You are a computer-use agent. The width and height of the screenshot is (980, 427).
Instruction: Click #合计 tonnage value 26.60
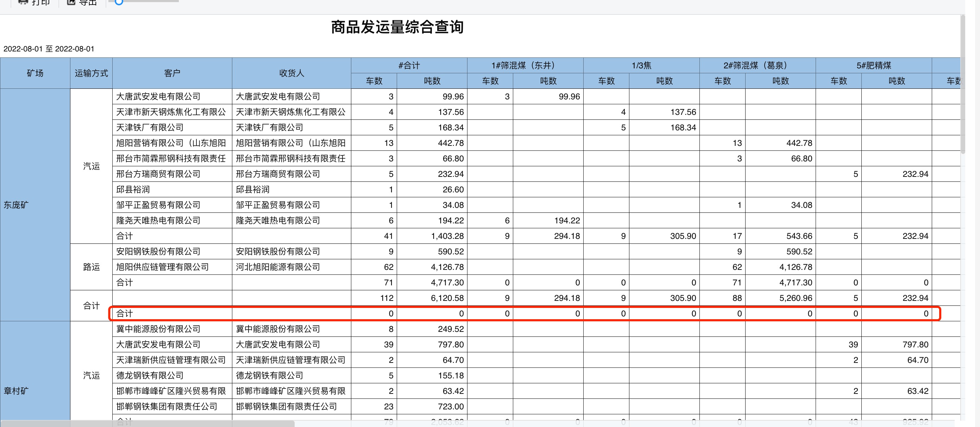(453, 189)
